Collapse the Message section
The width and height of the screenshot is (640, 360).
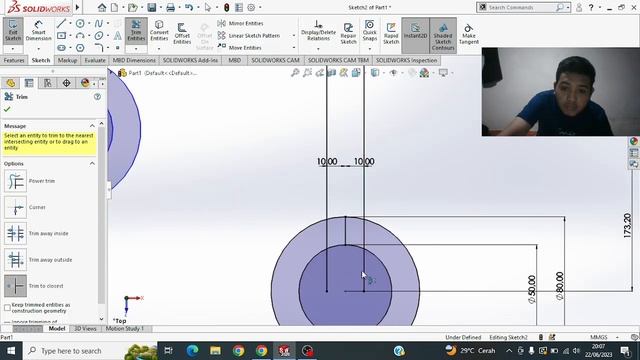(x=92, y=126)
